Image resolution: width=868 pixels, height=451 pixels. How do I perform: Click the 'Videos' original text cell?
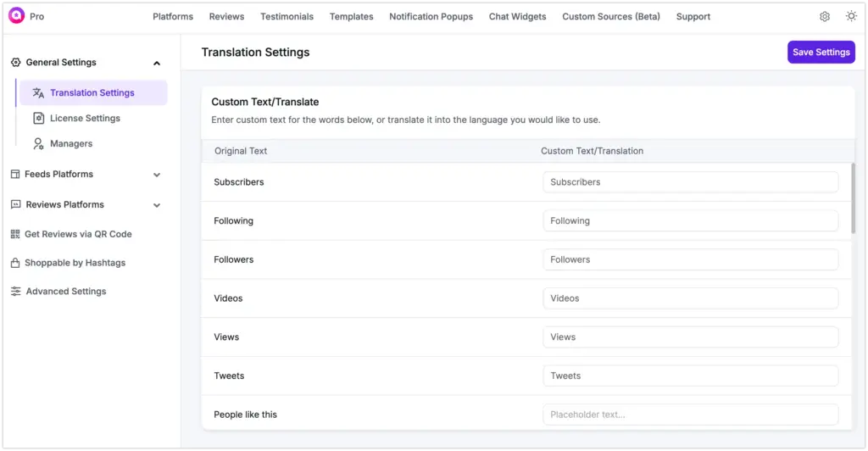tap(228, 298)
